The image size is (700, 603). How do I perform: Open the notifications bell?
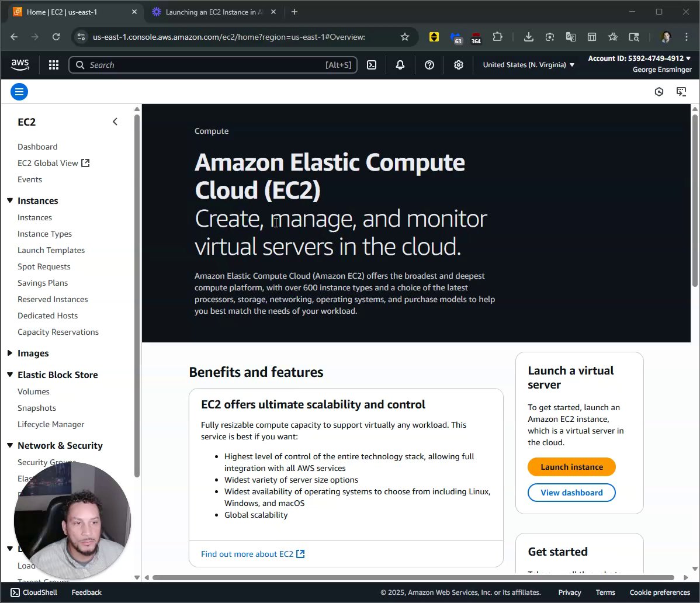(400, 65)
